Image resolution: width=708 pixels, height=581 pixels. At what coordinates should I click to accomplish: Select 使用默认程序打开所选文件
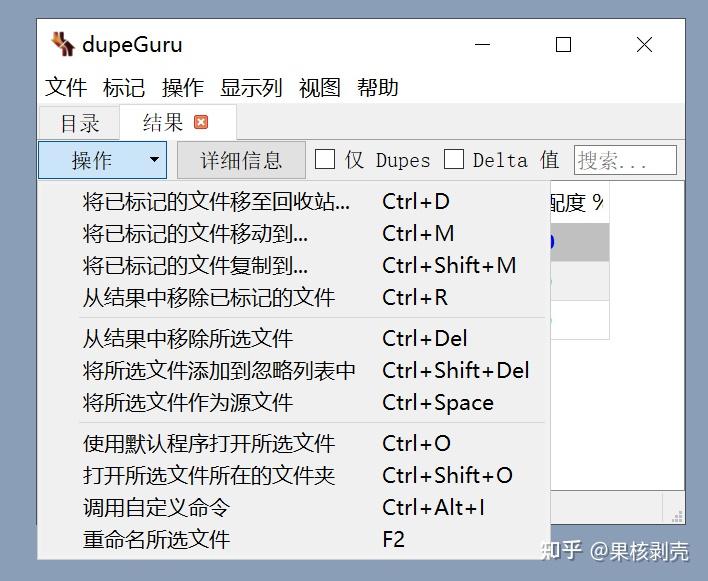click(x=293, y=443)
